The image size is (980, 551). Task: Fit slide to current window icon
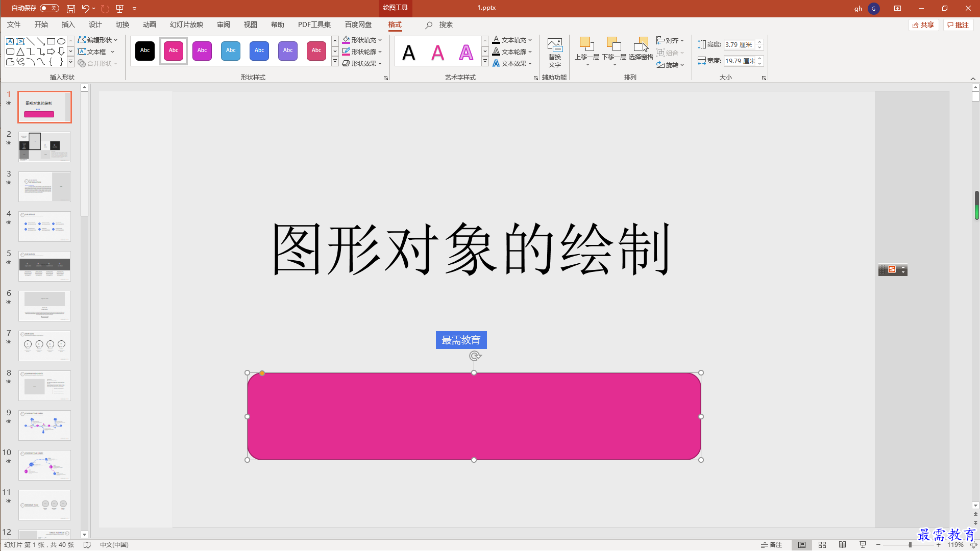[x=973, y=545]
